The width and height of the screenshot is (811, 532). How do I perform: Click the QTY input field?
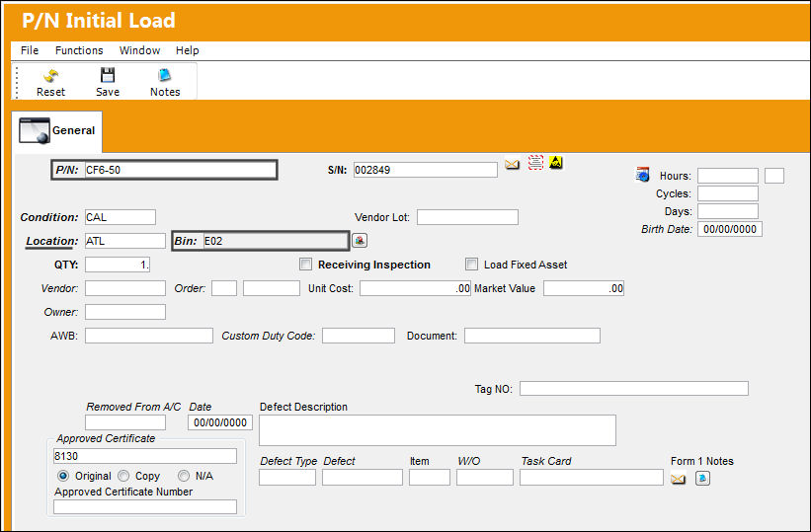(118, 265)
